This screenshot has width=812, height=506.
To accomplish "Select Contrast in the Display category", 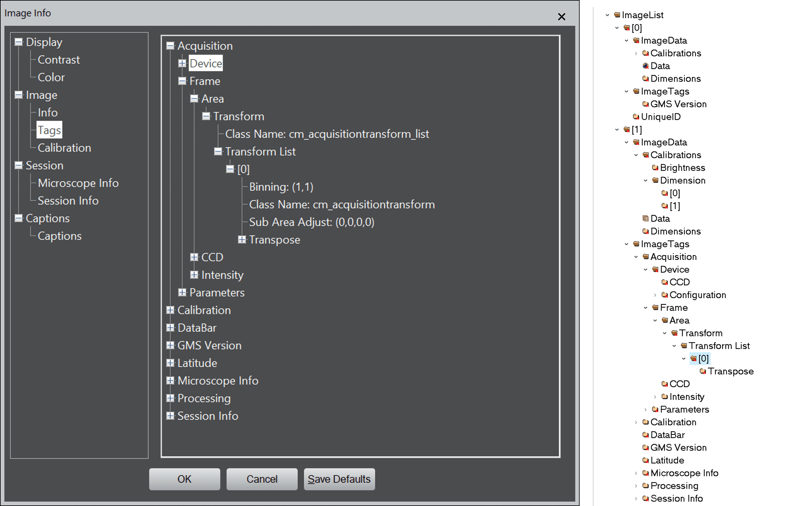I will [59, 60].
